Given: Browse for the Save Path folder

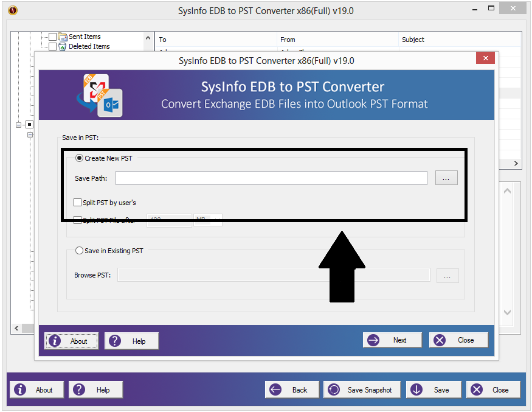Looking at the screenshot, I should pyautogui.click(x=446, y=178).
